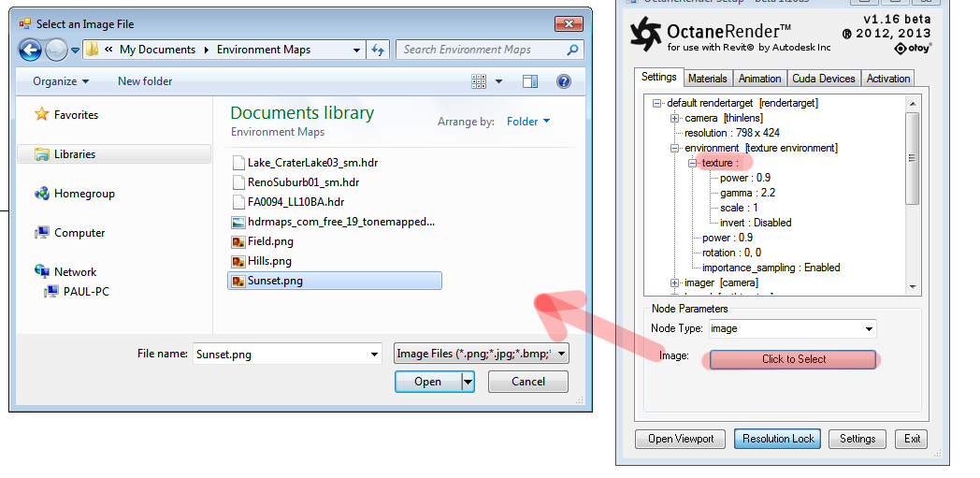This screenshot has height=478, width=980.
Task: Click the Open button
Action: click(x=428, y=381)
